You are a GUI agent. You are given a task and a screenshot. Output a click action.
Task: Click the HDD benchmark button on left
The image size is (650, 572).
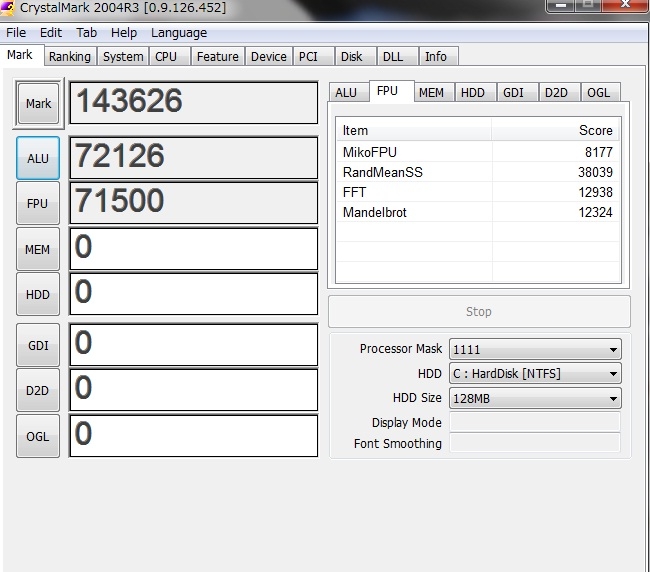38,294
